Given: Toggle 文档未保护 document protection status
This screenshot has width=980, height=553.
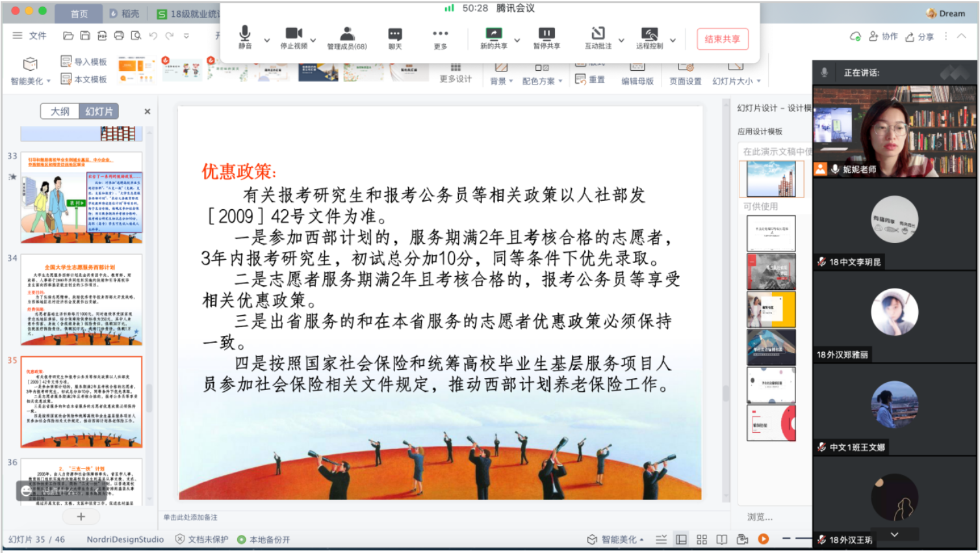Looking at the screenshot, I should [x=201, y=539].
